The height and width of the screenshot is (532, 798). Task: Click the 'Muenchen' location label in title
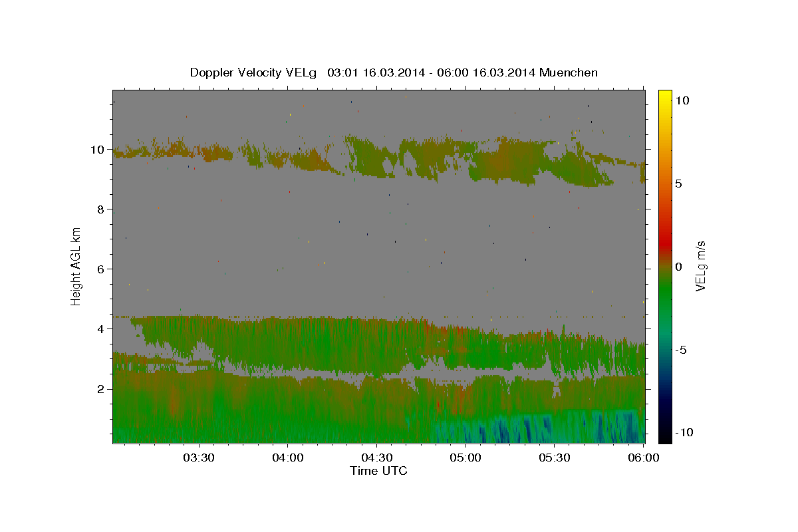click(569, 72)
